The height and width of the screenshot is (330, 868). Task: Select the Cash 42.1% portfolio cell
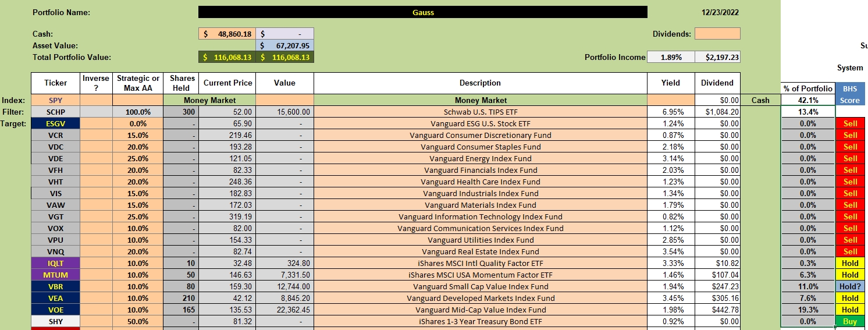[x=808, y=100]
